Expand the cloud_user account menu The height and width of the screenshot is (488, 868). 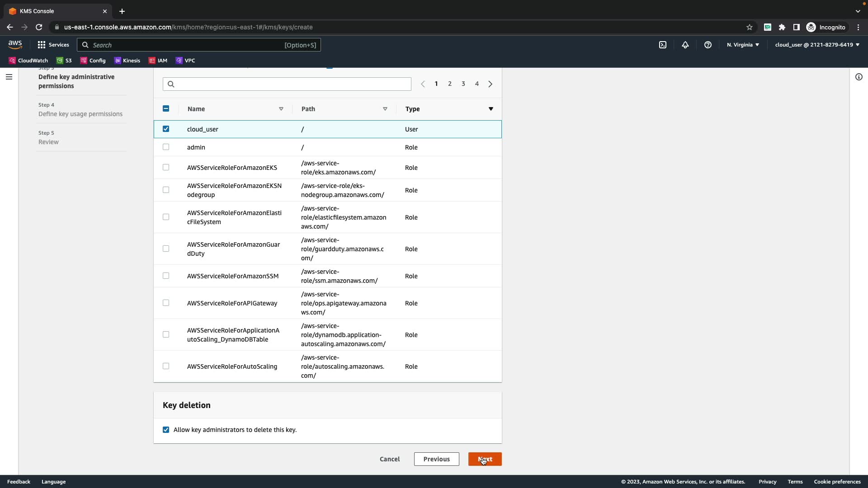(x=816, y=45)
